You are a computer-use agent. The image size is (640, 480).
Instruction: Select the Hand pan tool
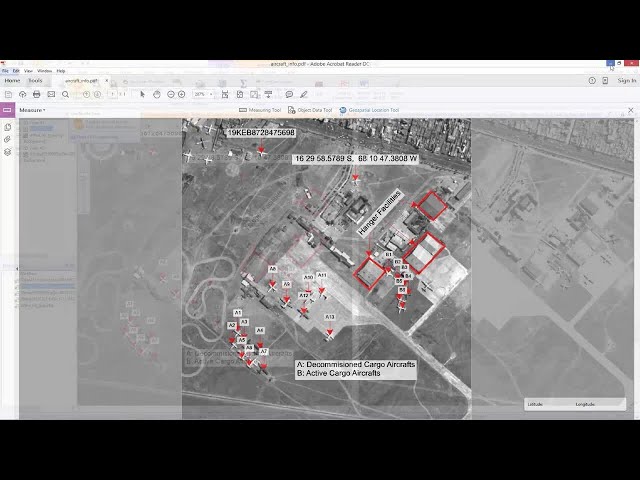point(157,95)
